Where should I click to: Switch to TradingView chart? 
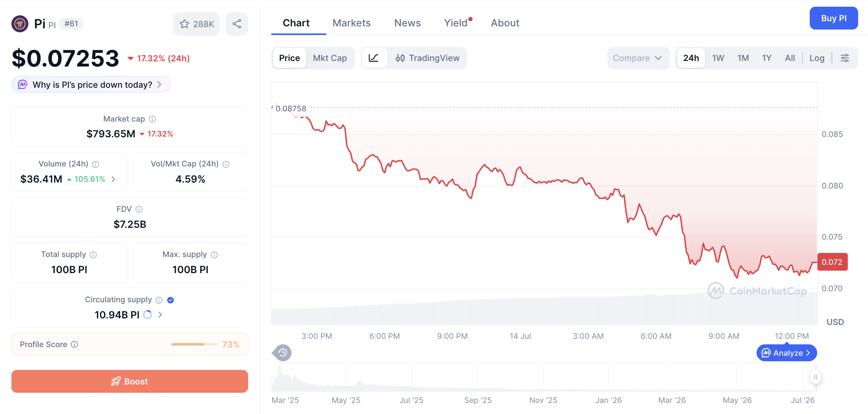[x=427, y=58]
